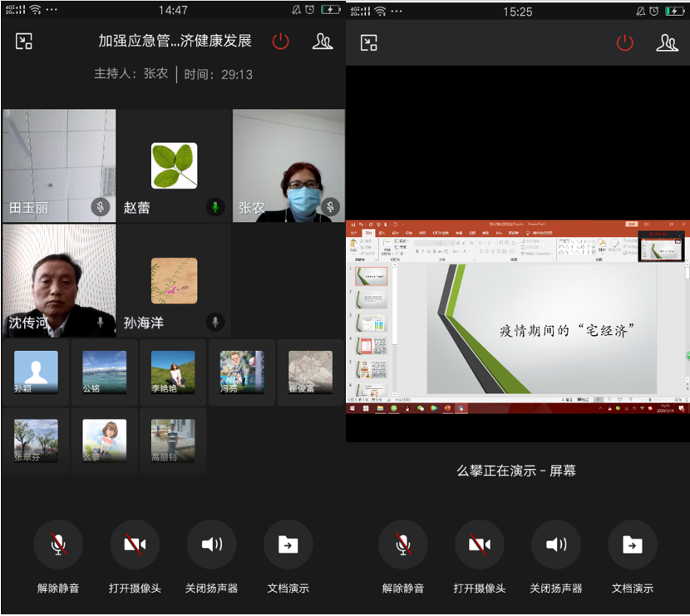Select 张农's masked video tile
690x616 pixels.
tap(288, 166)
